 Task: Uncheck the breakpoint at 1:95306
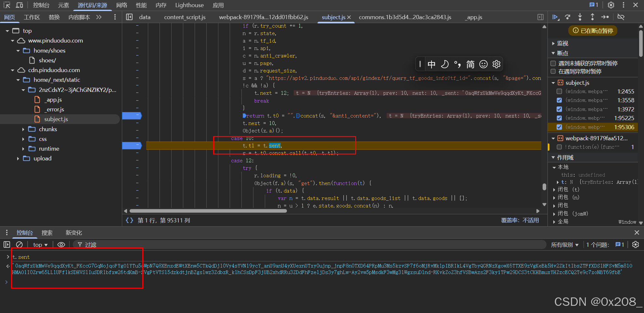point(559,127)
